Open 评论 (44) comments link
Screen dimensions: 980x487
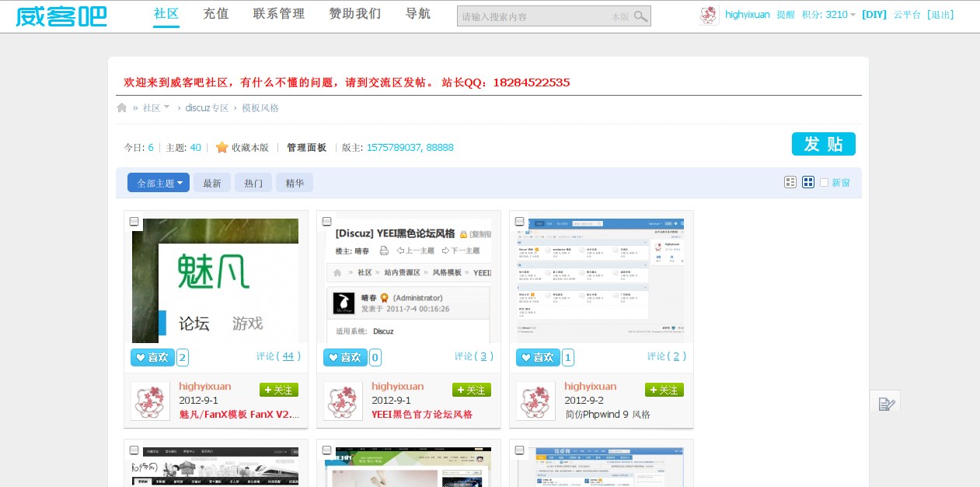pos(278,356)
